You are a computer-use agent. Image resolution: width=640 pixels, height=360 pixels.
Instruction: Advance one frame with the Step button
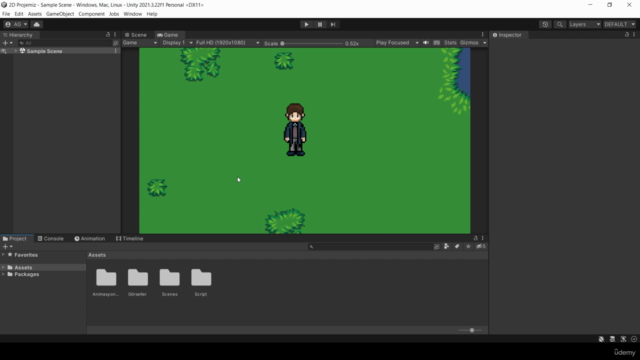[333, 24]
